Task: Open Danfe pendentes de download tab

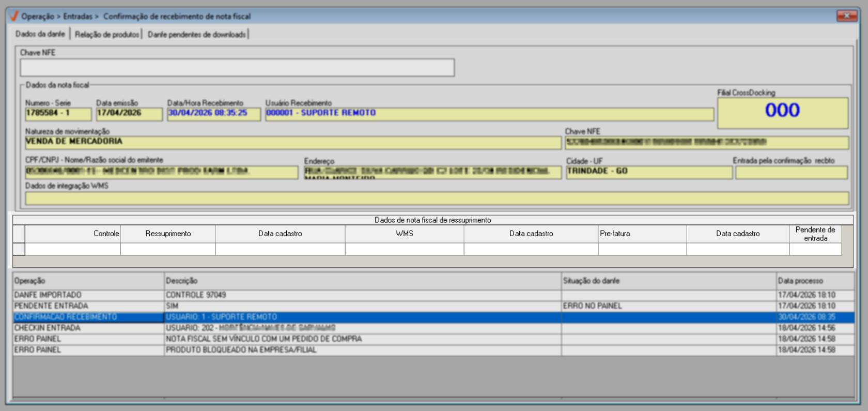Action: pos(196,34)
